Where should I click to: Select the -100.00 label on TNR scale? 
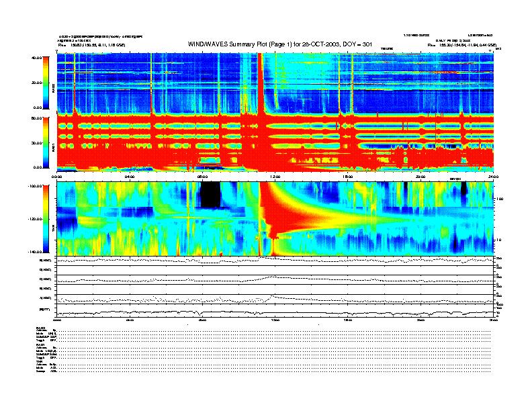click(x=35, y=186)
